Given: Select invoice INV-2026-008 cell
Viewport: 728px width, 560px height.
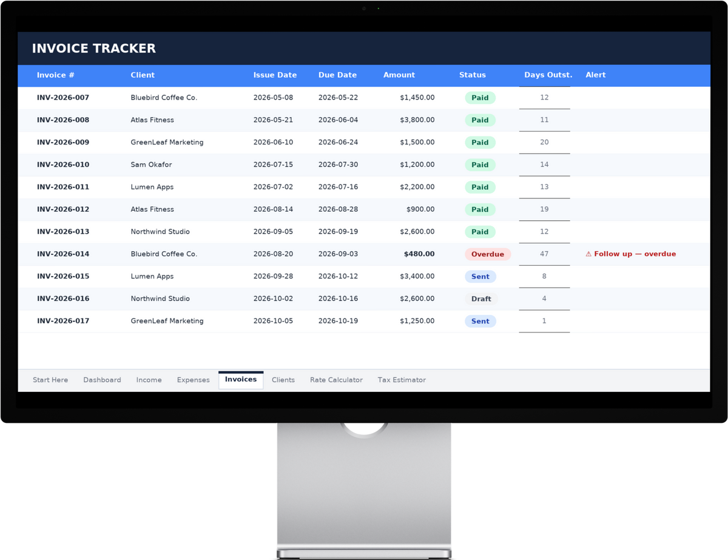Looking at the screenshot, I should click(x=62, y=120).
